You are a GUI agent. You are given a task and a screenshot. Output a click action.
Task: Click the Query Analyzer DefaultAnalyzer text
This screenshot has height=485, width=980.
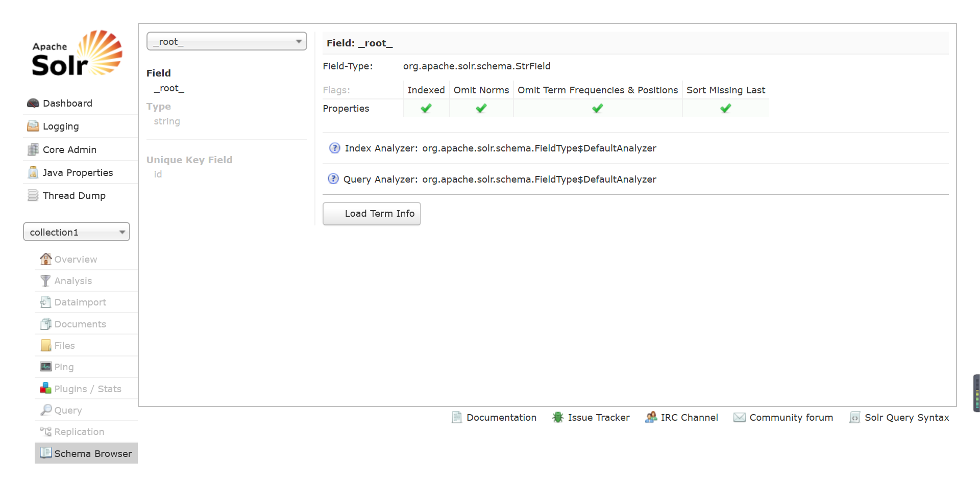point(539,179)
